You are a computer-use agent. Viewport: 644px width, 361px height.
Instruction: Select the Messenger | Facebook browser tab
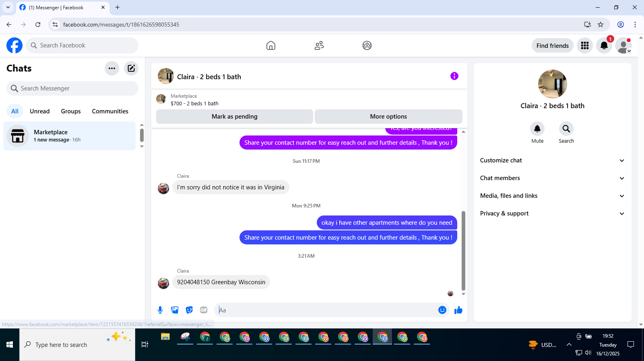(62, 8)
